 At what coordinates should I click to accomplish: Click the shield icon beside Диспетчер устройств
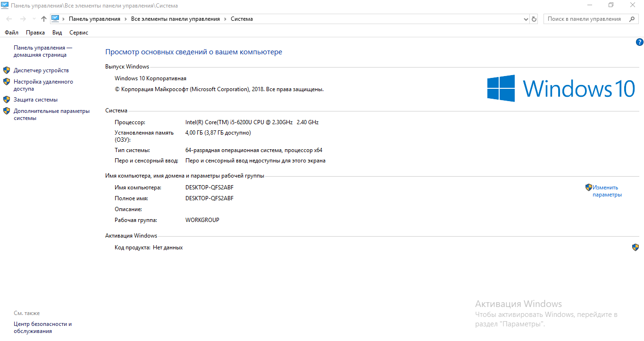(x=7, y=70)
